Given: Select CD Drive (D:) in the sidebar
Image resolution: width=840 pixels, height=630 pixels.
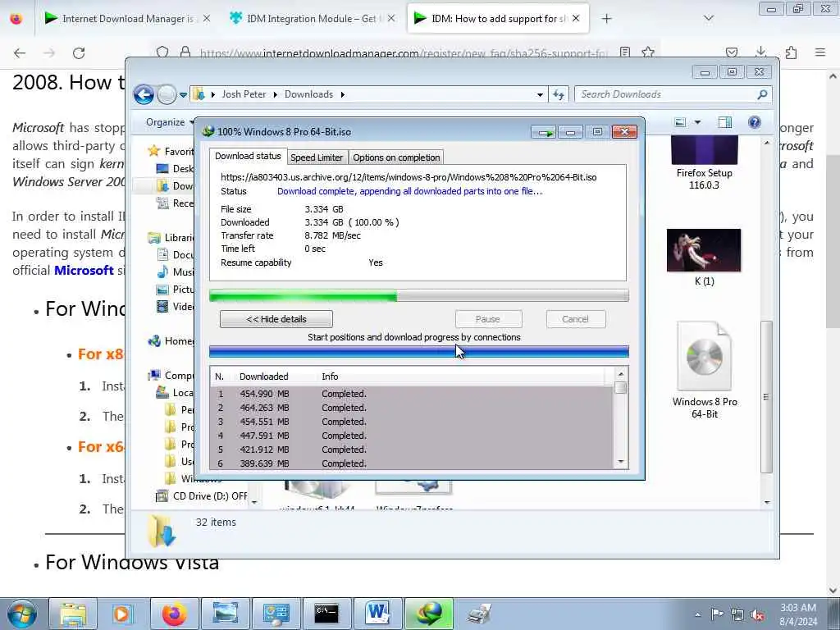Looking at the screenshot, I should (203, 496).
